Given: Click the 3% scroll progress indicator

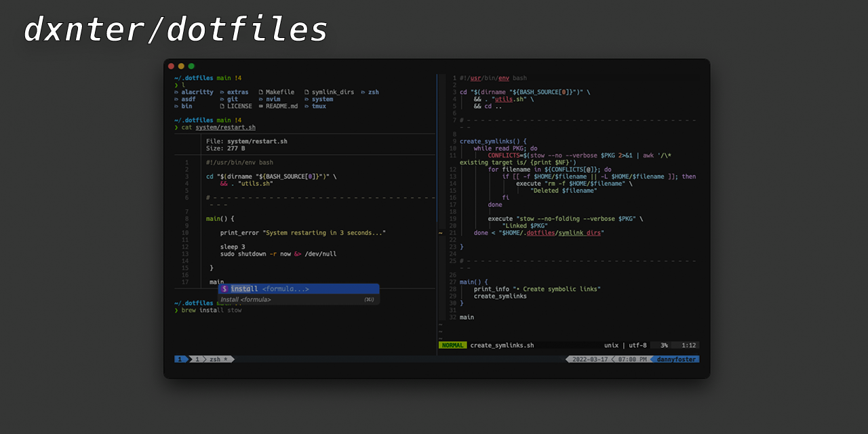Looking at the screenshot, I should pos(664,344).
